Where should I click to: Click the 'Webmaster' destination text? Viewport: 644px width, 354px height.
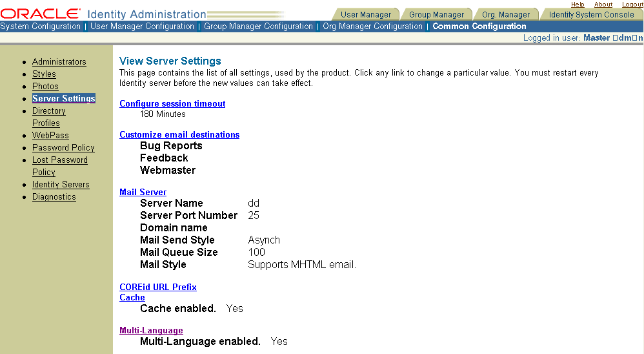point(168,170)
